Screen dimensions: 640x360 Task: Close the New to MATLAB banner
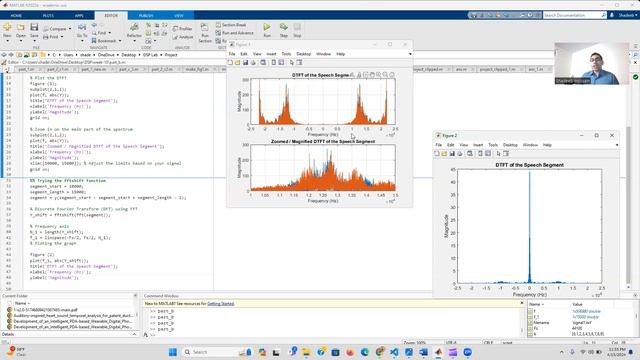click(522, 303)
